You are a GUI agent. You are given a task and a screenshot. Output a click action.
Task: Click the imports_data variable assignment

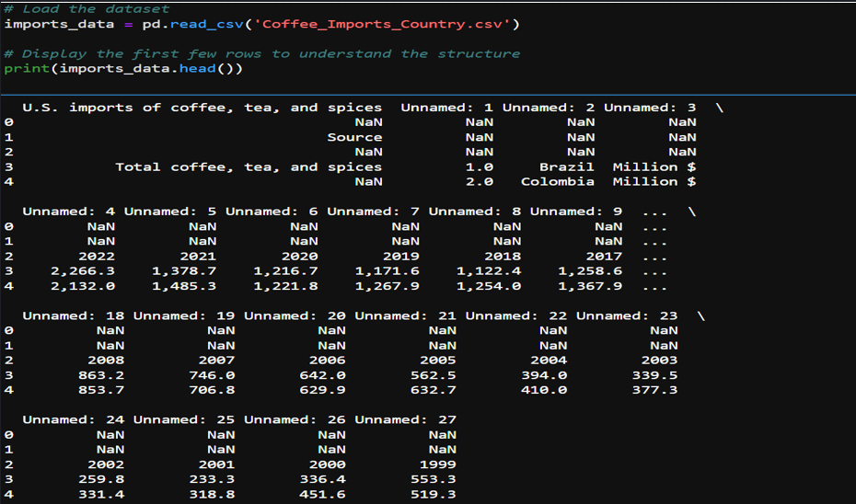coord(59,25)
